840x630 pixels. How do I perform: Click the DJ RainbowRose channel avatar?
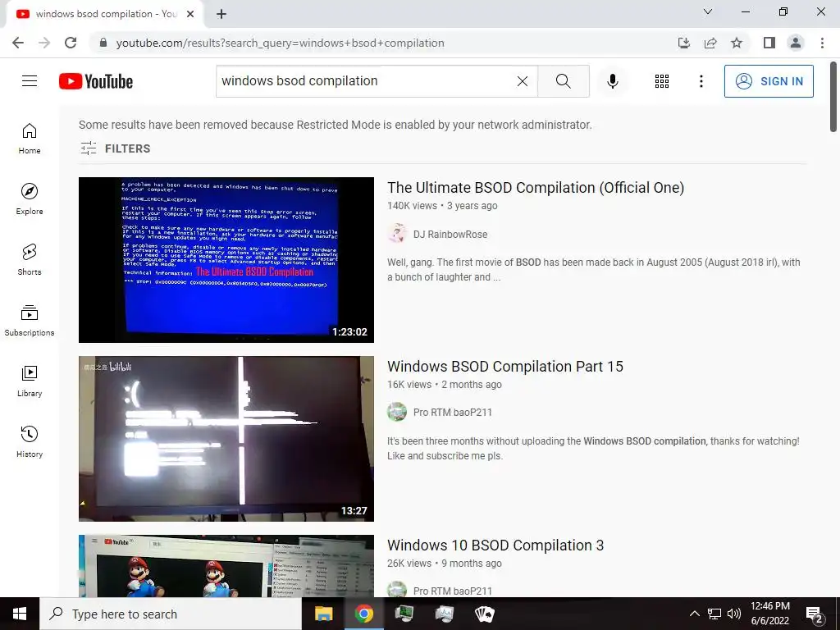[397, 234]
